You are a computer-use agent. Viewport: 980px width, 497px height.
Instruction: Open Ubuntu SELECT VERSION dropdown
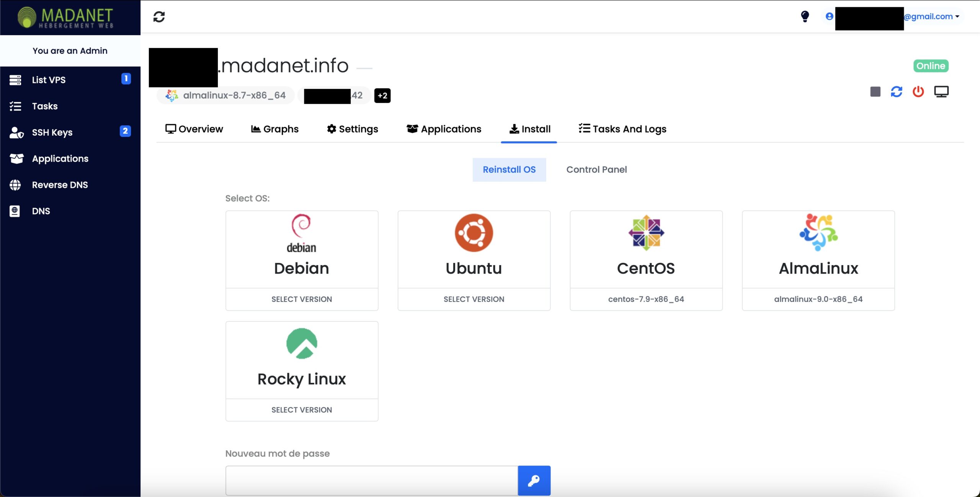474,299
